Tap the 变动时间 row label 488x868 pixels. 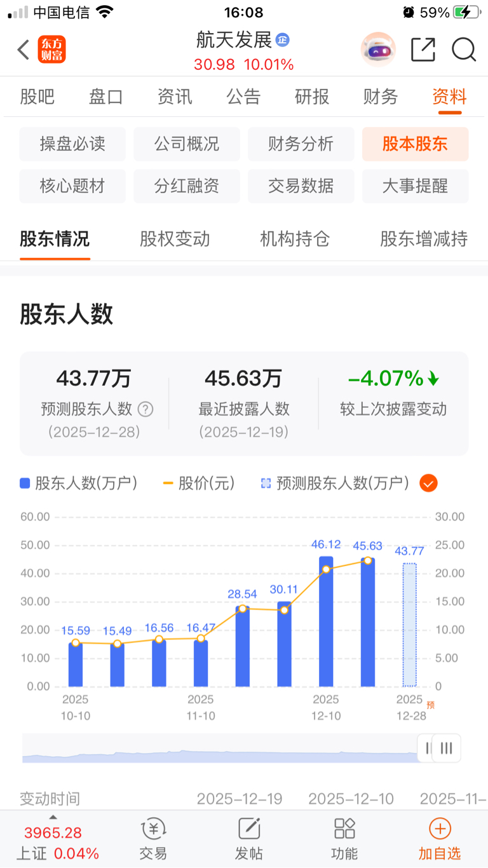click(x=50, y=798)
